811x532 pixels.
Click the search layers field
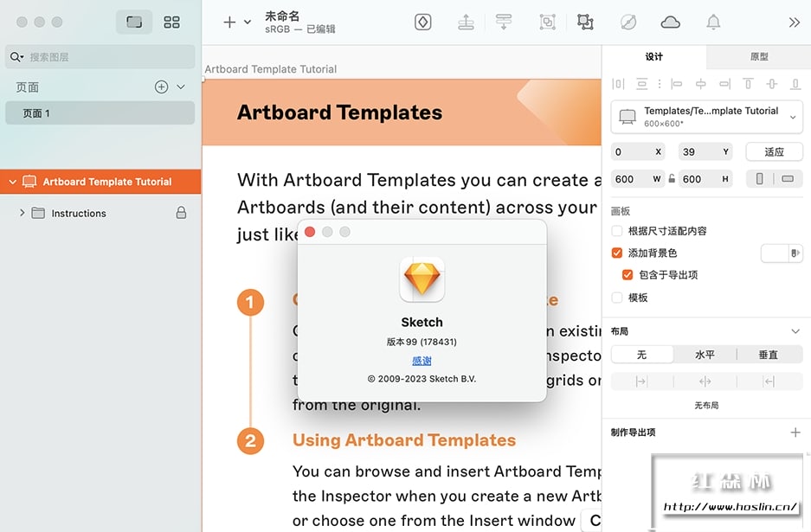pyautogui.click(x=100, y=57)
